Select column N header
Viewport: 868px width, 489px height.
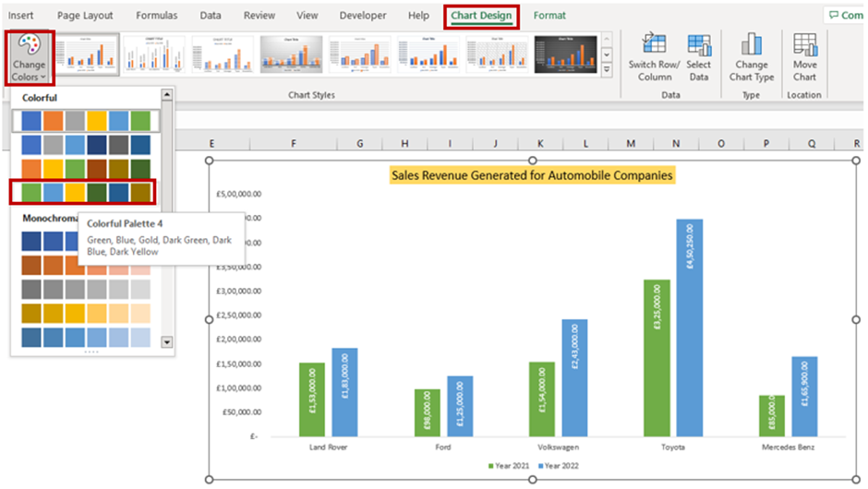[x=676, y=144]
